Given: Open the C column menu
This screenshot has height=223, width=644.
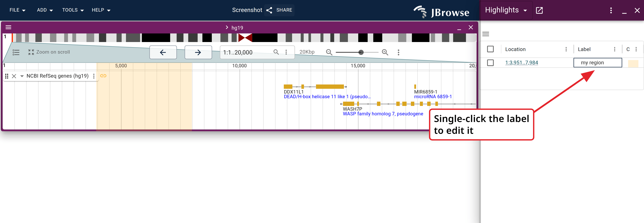Looking at the screenshot, I should pyautogui.click(x=636, y=49).
